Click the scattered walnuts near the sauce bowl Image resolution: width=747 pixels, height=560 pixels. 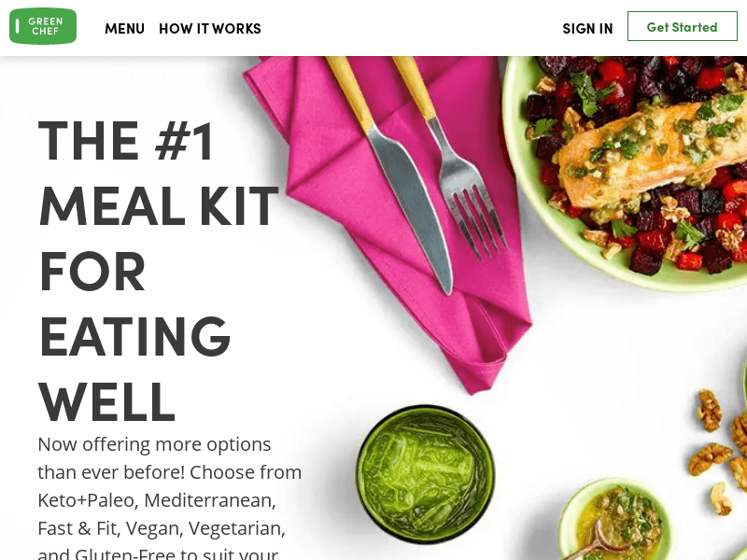(719, 450)
